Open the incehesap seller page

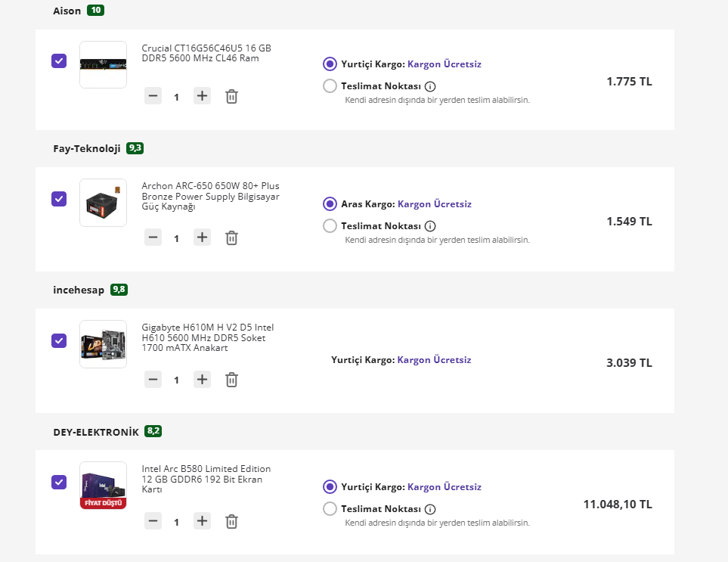point(79,290)
